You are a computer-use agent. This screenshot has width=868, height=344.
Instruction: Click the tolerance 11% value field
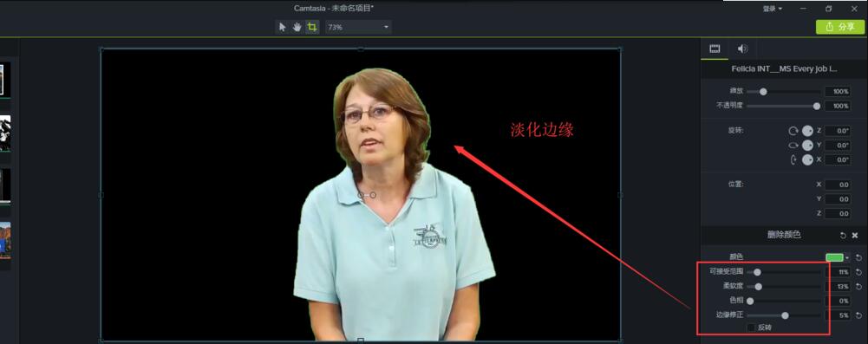point(838,272)
